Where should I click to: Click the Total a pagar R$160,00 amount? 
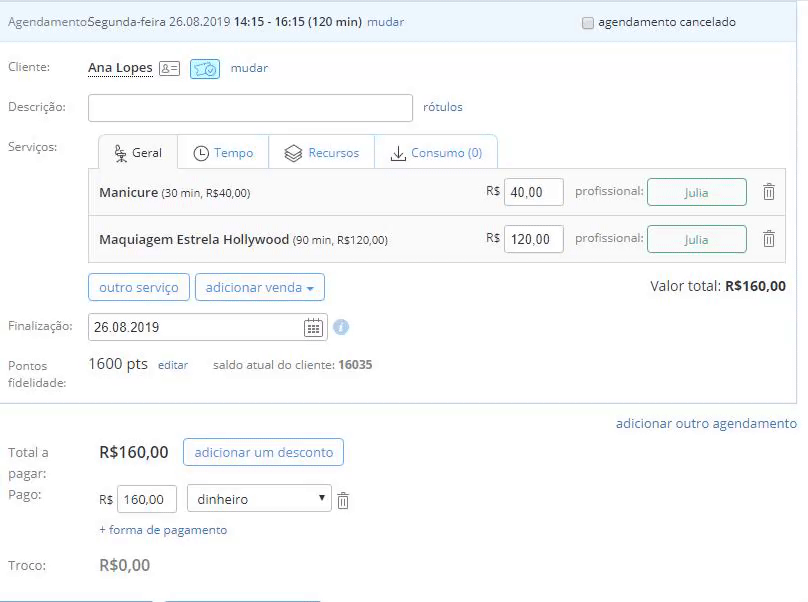pos(134,452)
